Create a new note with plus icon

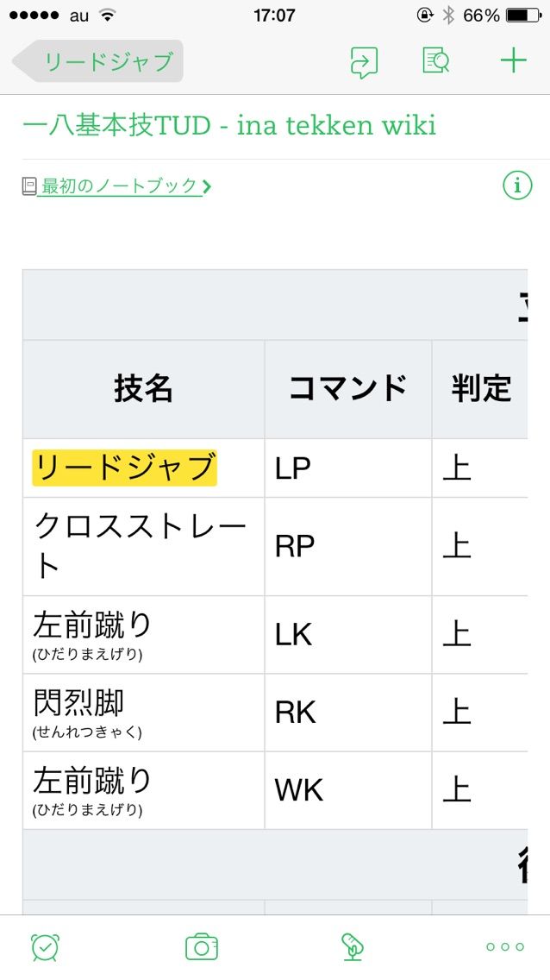(x=513, y=60)
